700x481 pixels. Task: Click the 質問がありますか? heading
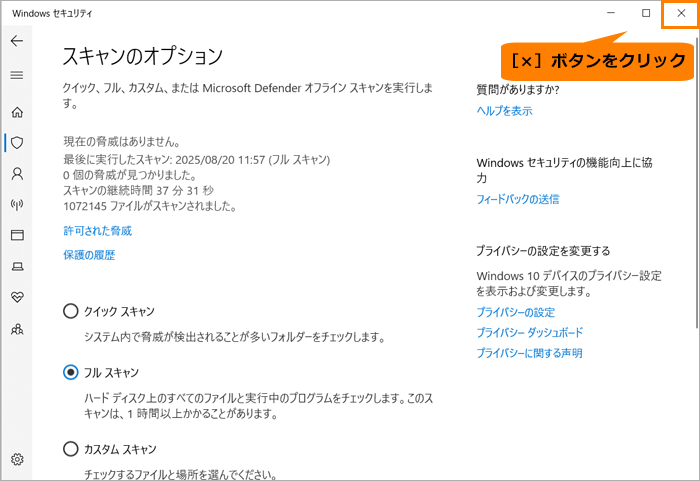pyautogui.click(x=518, y=90)
